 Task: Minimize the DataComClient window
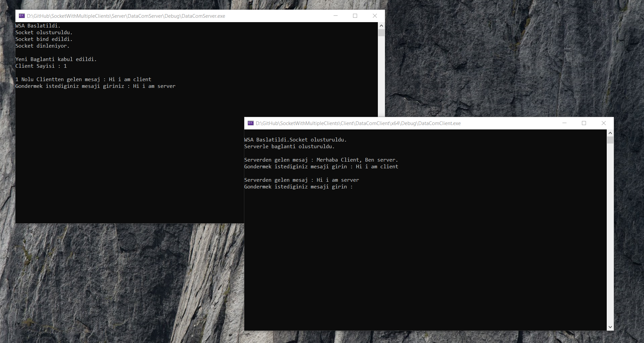(x=564, y=123)
